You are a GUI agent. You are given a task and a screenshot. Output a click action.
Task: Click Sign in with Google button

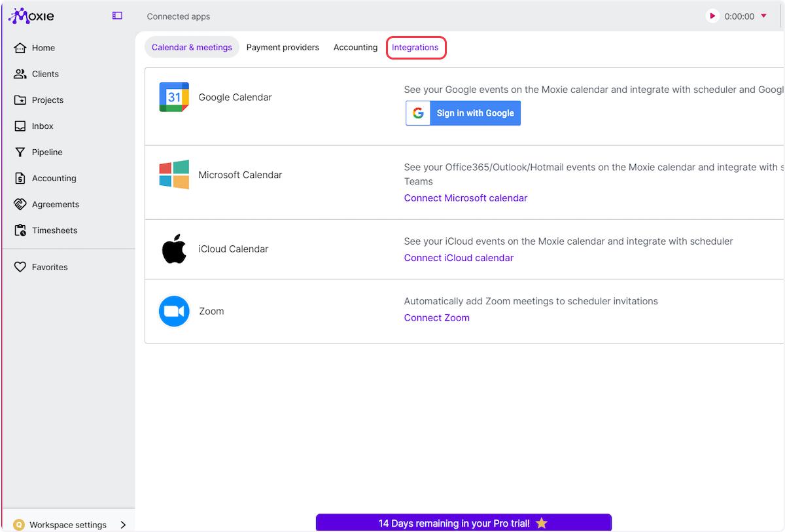tap(463, 113)
